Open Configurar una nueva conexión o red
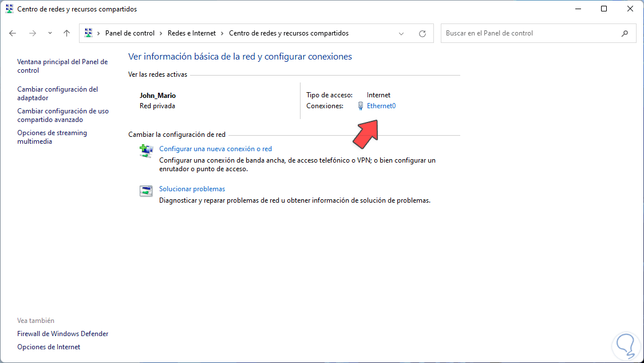644x363 pixels. click(216, 149)
